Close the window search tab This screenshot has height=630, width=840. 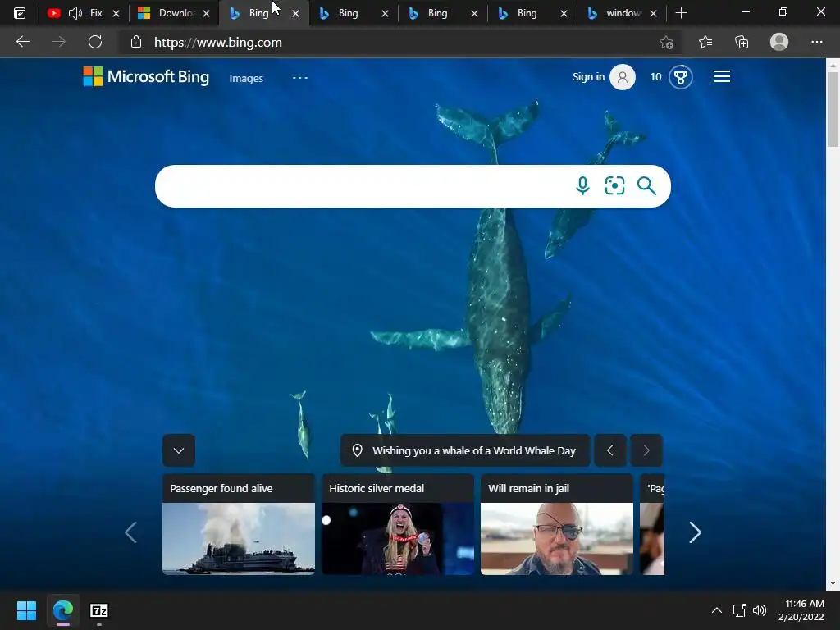point(653,13)
